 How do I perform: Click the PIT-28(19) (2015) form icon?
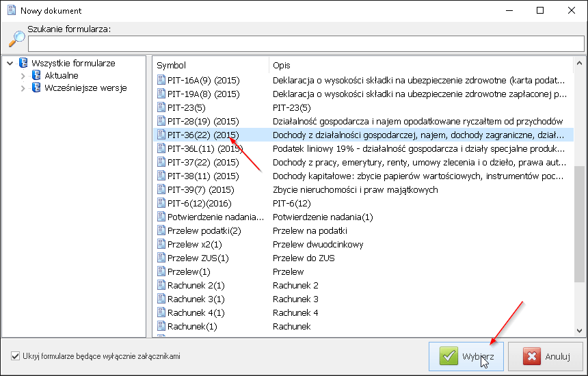161,122
